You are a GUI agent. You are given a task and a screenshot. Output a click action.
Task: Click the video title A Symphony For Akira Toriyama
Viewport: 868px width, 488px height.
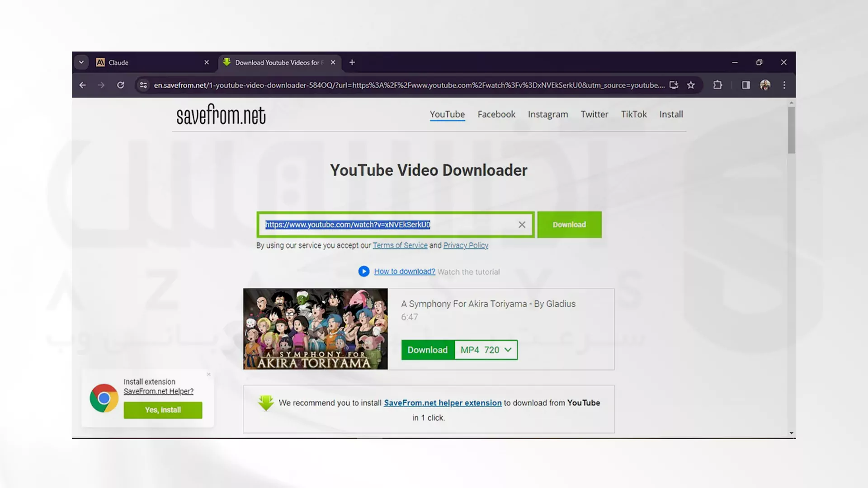(488, 304)
